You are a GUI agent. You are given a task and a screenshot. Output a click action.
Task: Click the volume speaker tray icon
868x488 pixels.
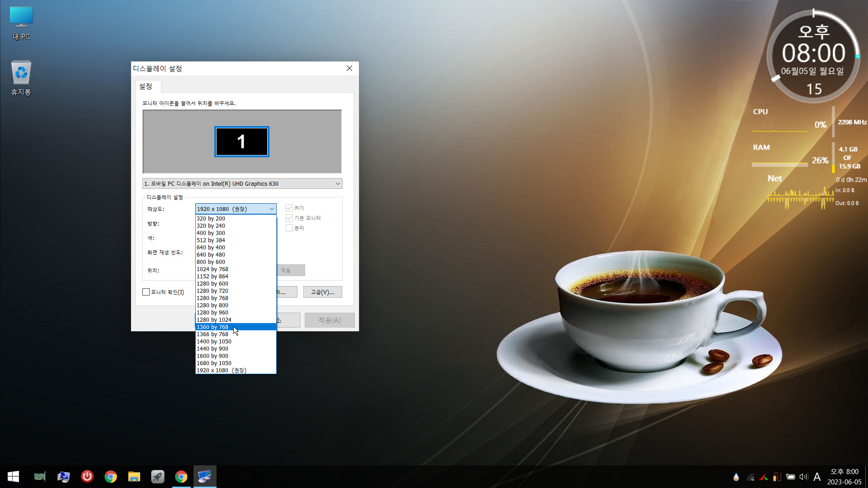803,477
